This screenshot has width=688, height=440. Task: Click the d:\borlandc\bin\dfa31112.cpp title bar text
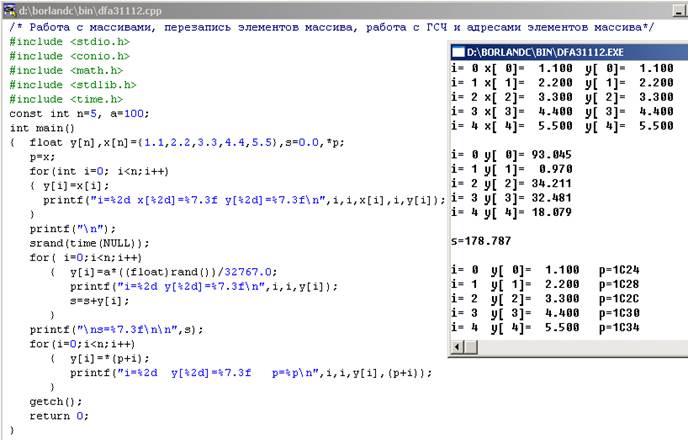click(x=90, y=11)
